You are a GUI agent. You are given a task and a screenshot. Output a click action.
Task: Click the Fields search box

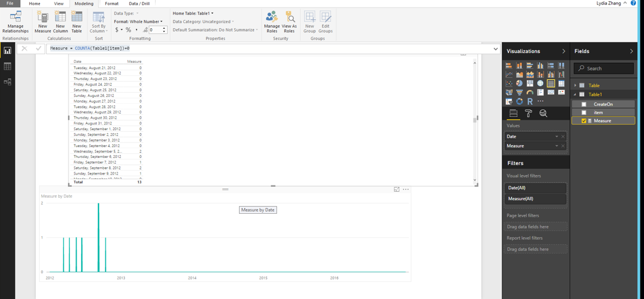(603, 68)
